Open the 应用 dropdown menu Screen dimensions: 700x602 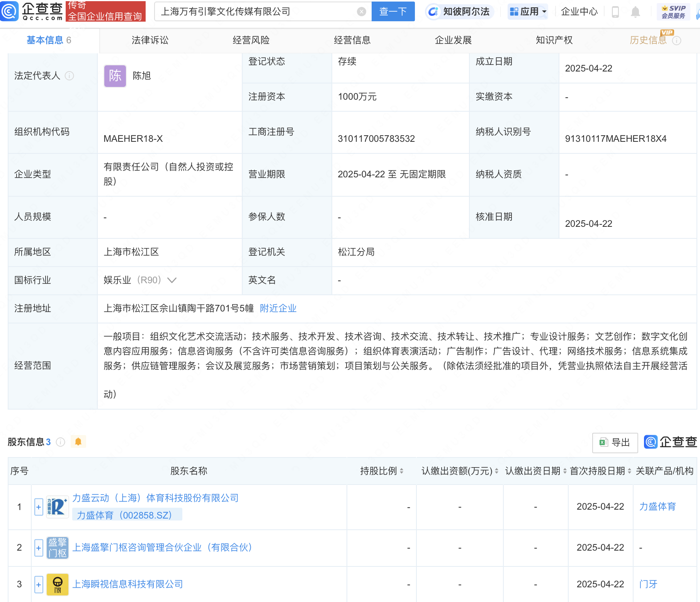(x=528, y=12)
